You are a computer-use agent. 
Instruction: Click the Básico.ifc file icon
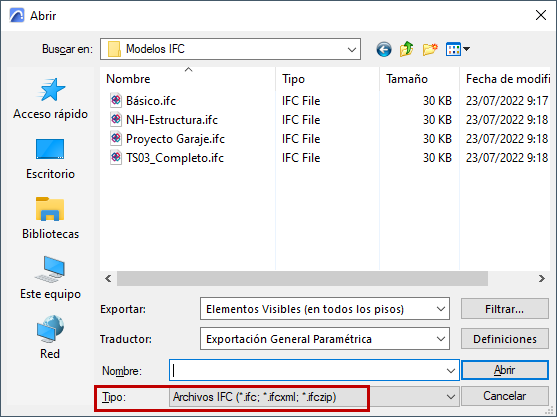tap(115, 101)
